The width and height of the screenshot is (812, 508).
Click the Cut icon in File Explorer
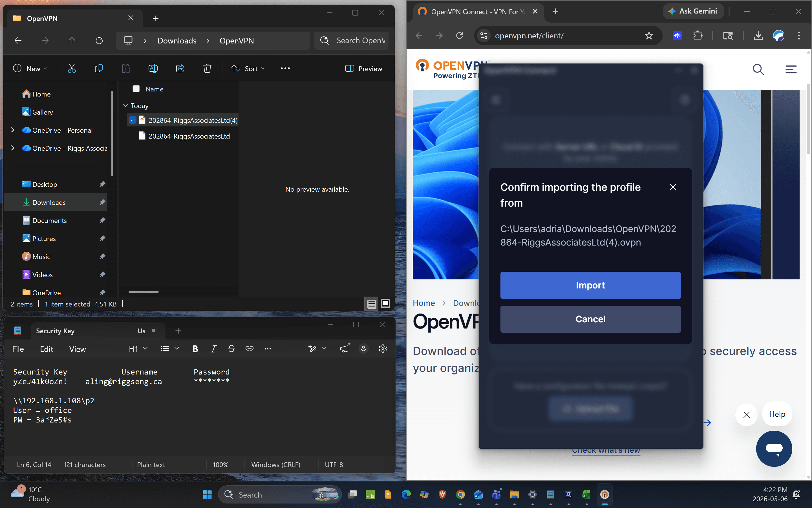coord(72,69)
